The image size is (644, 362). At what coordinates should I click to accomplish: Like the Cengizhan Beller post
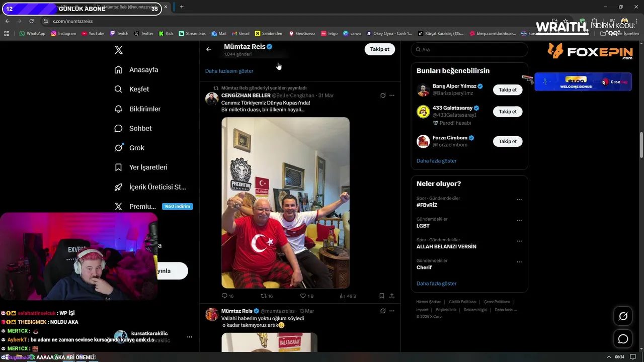tap(306, 296)
